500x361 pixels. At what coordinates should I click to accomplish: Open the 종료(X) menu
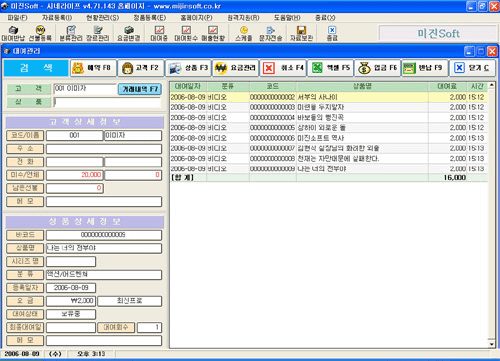pyautogui.click(x=325, y=18)
